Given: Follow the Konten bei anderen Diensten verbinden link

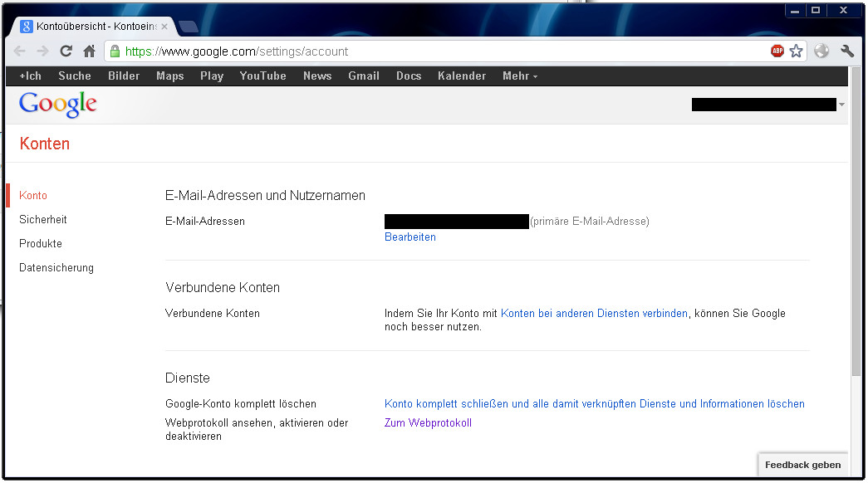Looking at the screenshot, I should tap(594, 313).
